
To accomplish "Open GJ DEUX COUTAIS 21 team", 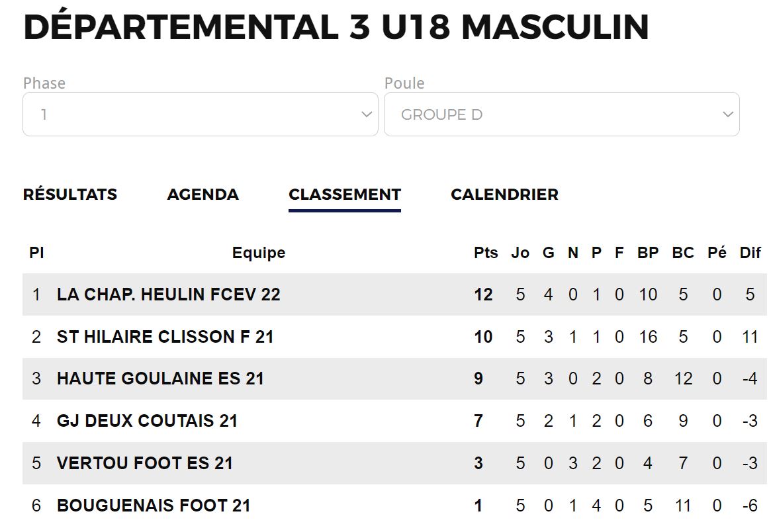I will (147, 421).
